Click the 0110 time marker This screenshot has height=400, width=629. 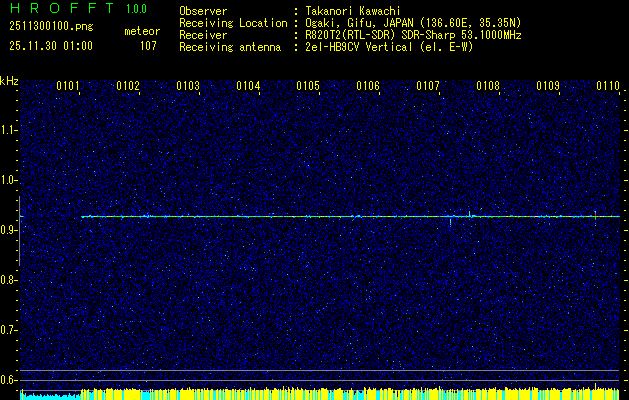[x=608, y=87]
